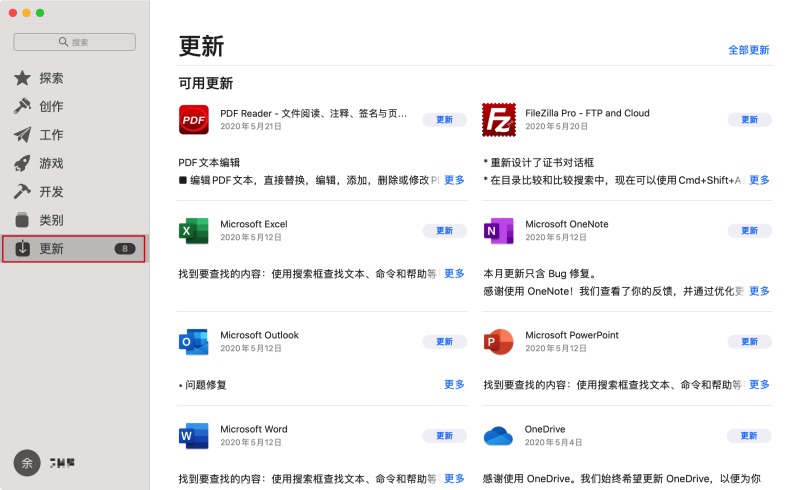Click the Microsoft PowerPoint title
This screenshot has width=800, height=490.
(x=572, y=335)
